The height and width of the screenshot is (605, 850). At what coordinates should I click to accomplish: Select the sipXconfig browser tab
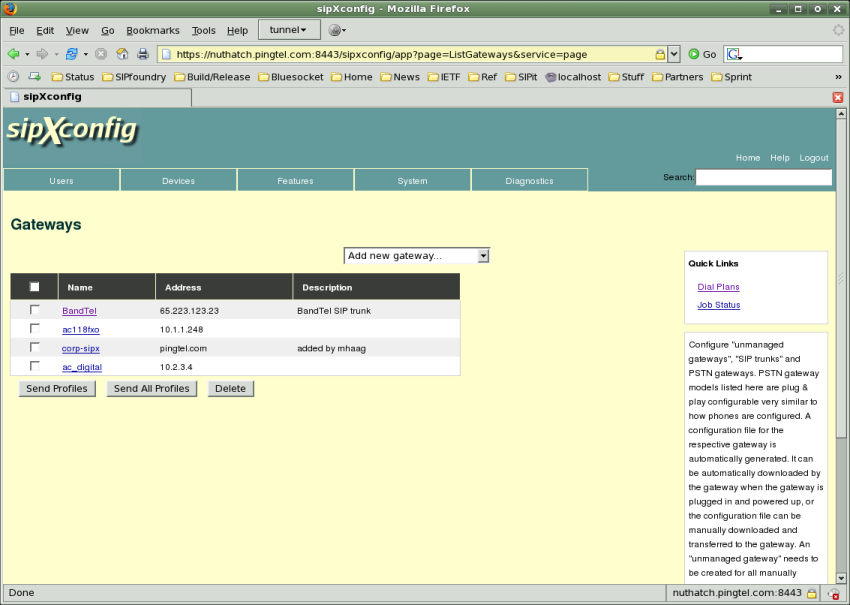[x=98, y=97]
